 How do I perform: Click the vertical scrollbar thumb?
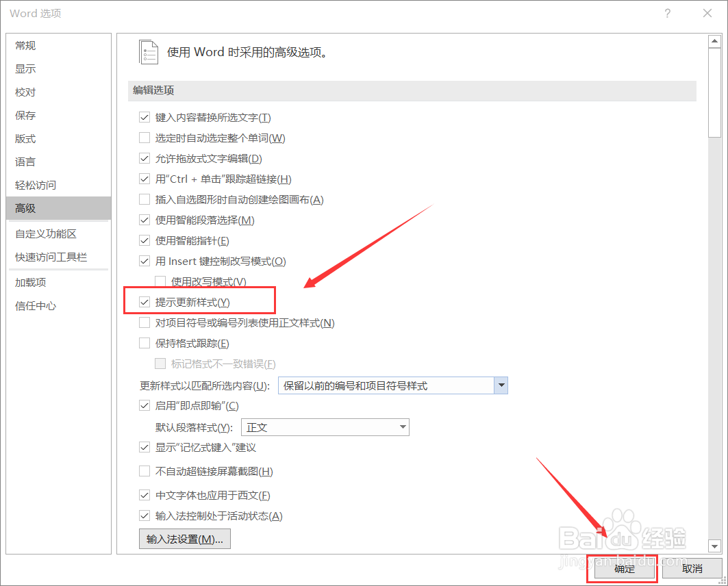pyautogui.click(x=714, y=92)
